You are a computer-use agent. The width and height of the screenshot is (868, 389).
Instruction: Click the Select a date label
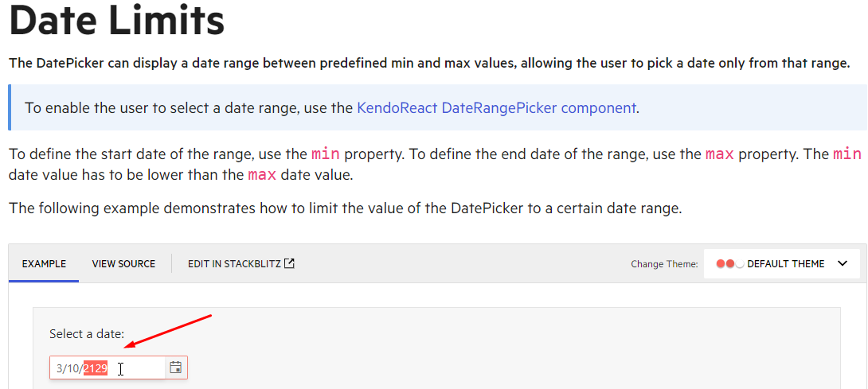click(x=87, y=333)
